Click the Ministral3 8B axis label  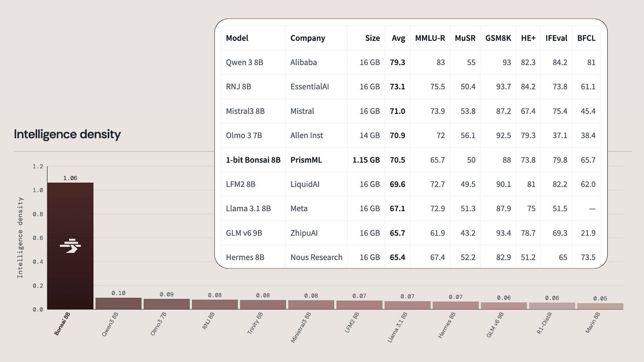[301, 327]
